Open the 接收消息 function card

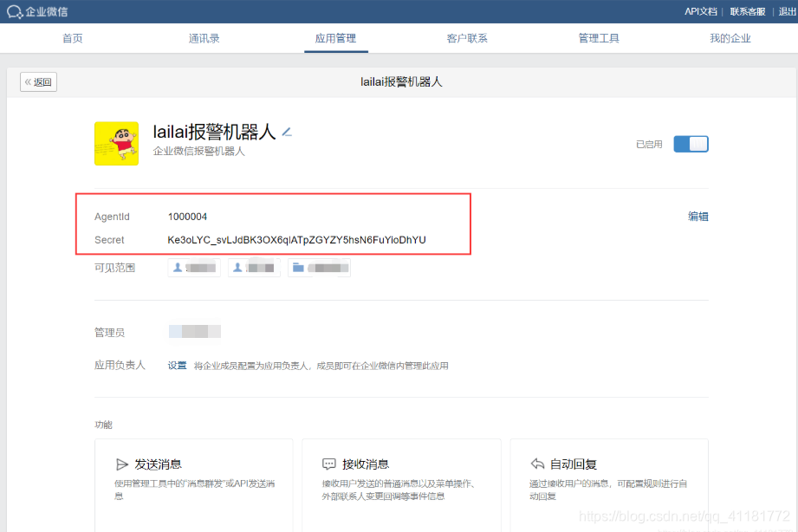[401, 484]
